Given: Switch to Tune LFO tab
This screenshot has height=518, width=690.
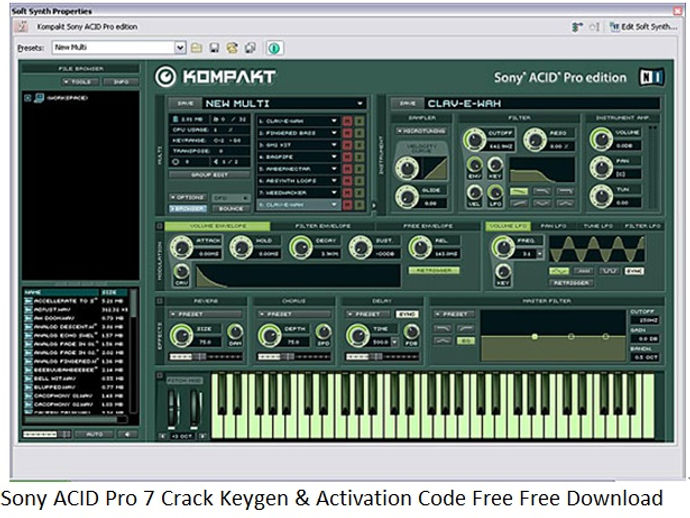Looking at the screenshot, I should click(598, 226).
